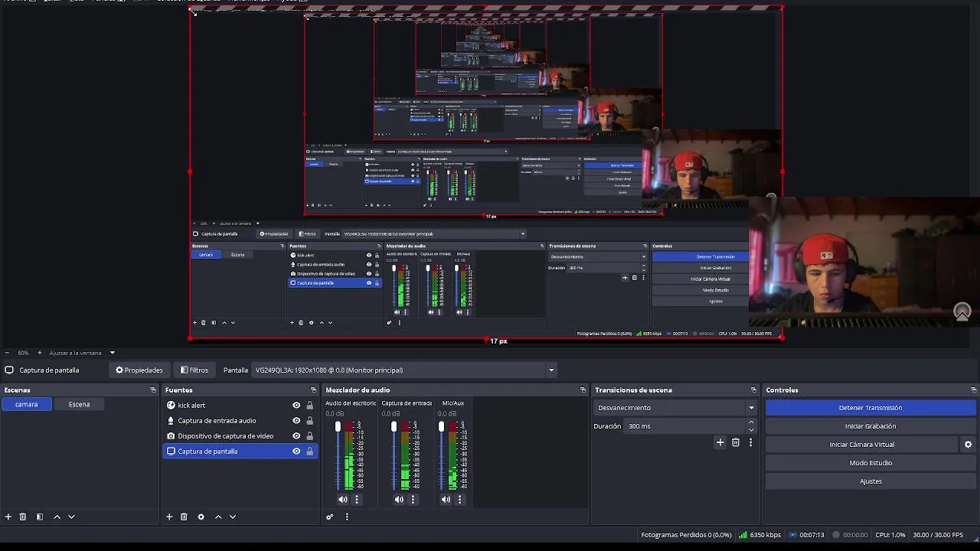Image resolution: width=980 pixels, height=551 pixels.
Task: Open Propiedades of selected source
Action: (x=139, y=370)
